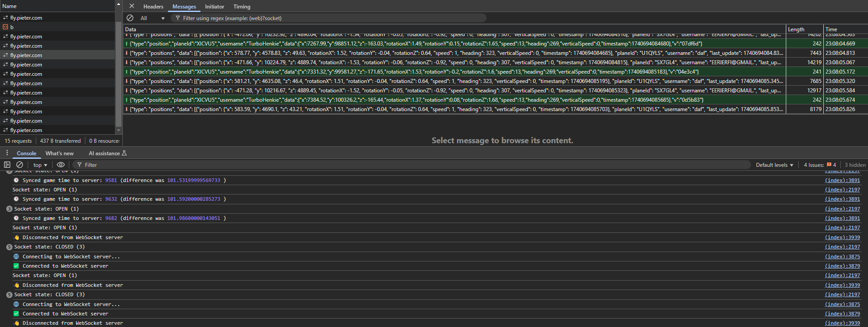Open the Timing tab
The width and height of the screenshot is (868, 327).
(242, 7)
